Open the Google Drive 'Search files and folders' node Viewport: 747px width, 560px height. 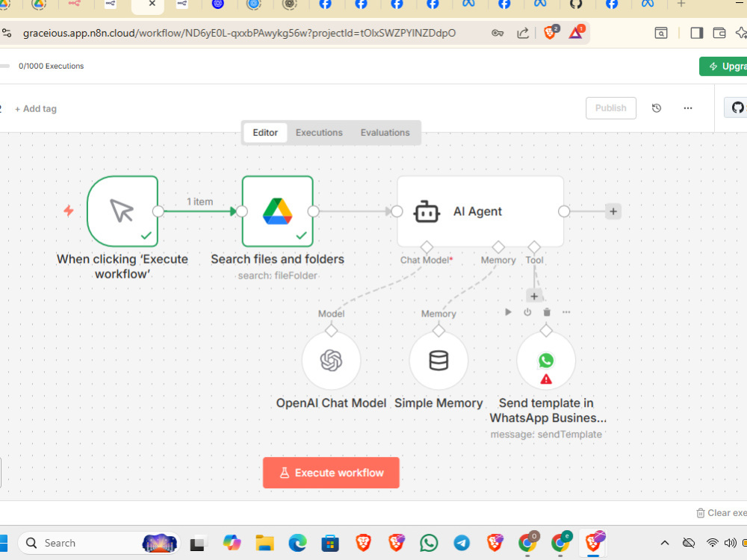coord(278,211)
